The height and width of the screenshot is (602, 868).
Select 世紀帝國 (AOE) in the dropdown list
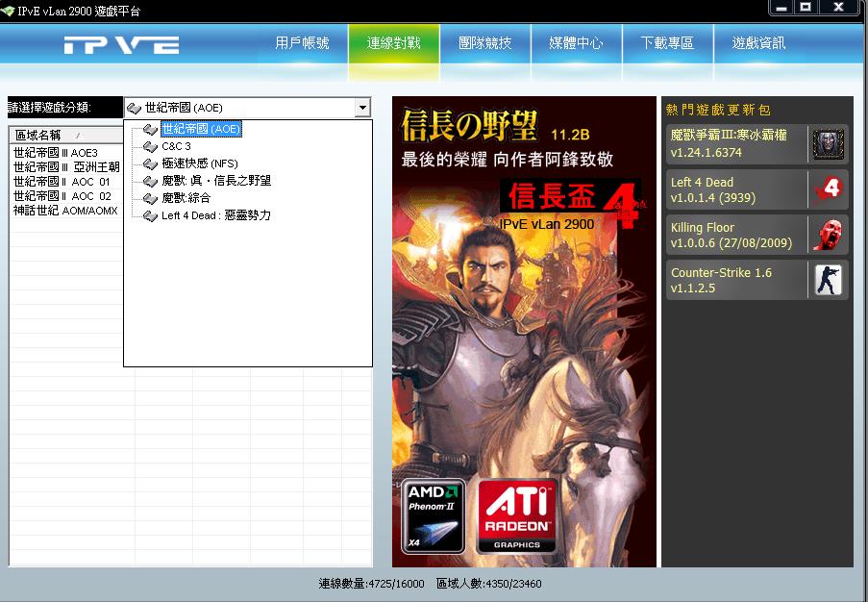(200, 129)
